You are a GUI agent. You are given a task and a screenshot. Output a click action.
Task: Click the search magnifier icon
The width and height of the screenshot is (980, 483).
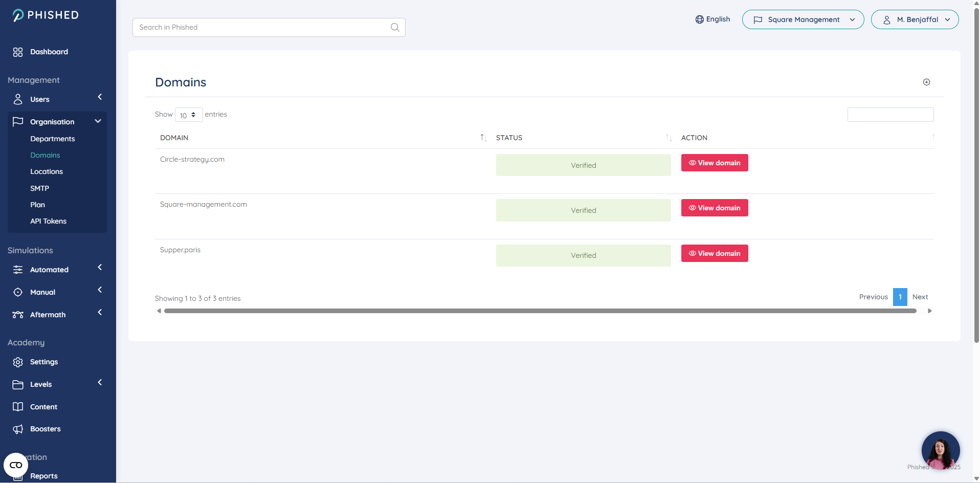tap(395, 28)
